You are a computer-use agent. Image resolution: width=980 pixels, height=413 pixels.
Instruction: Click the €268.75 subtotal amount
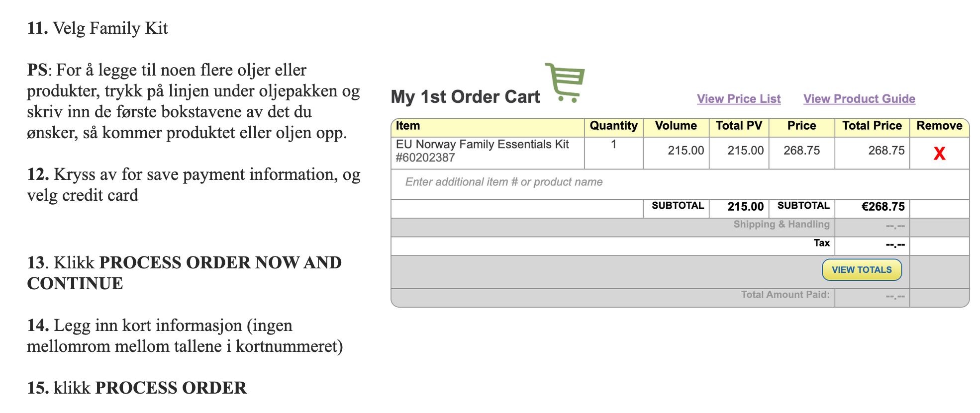coord(883,207)
